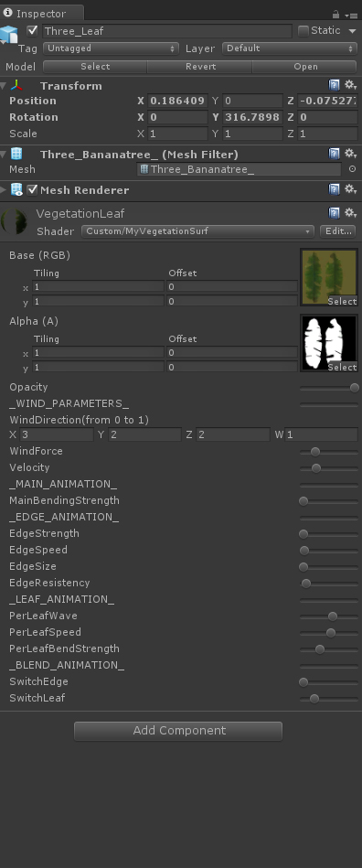Disable the Mesh Renderer checkbox
362x868 pixels.
[32, 190]
